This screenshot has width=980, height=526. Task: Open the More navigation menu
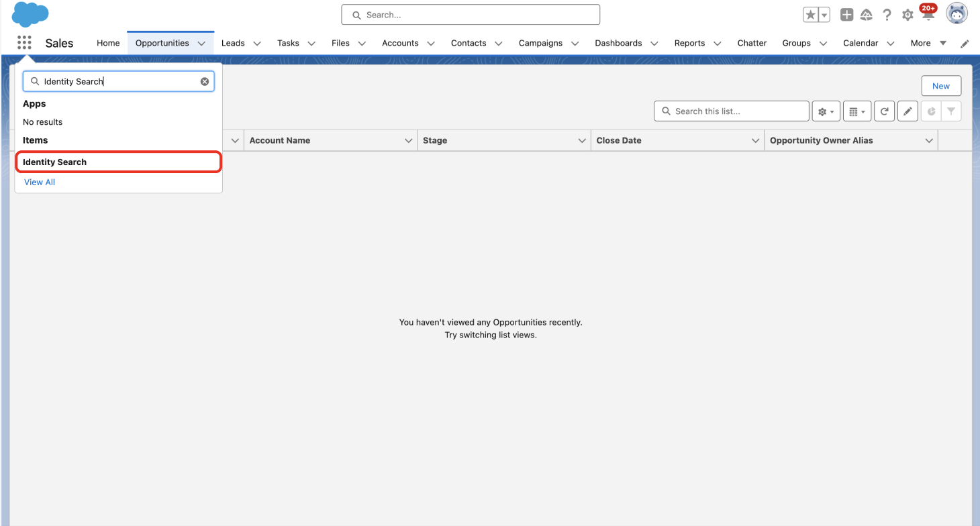928,43
